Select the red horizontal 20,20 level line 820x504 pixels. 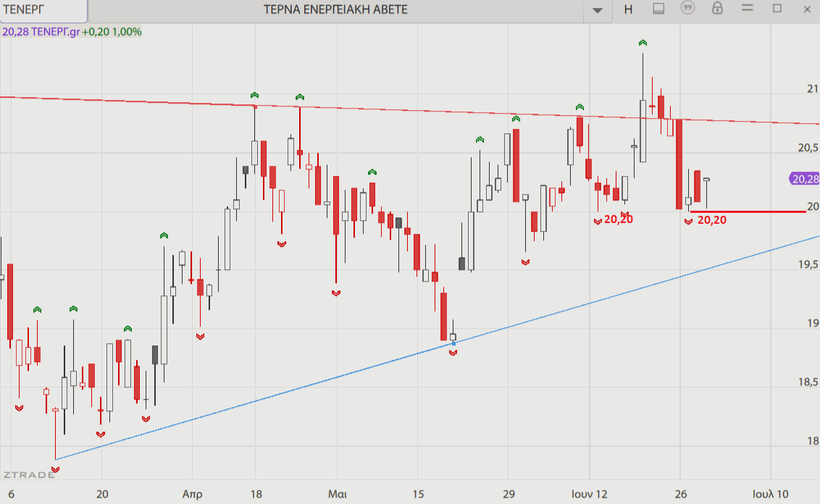pyautogui.click(x=748, y=211)
